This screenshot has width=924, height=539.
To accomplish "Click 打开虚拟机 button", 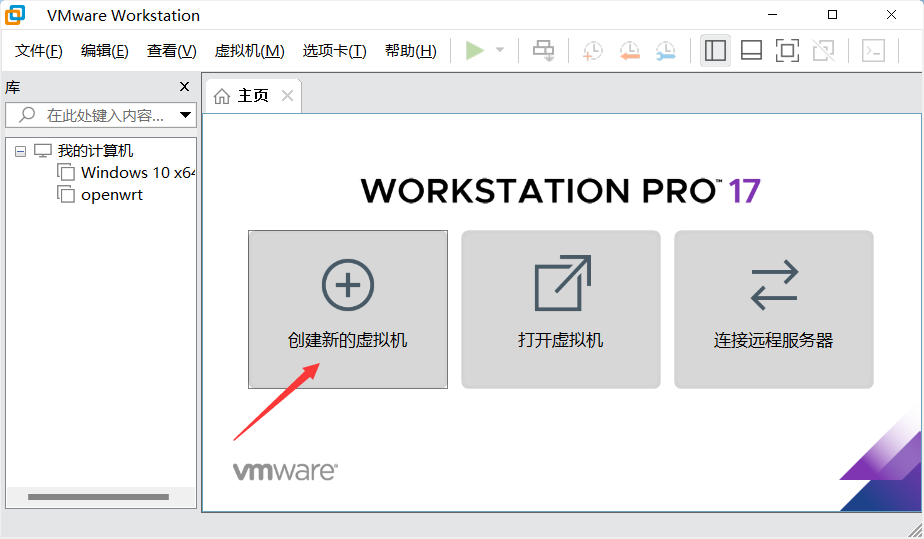I will click(x=560, y=309).
